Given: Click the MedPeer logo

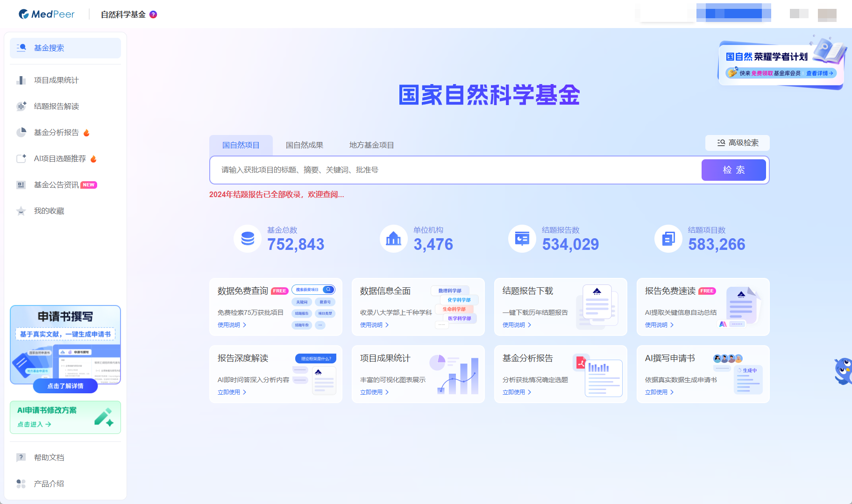Looking at the screenshot, I should tap(47, 14).
